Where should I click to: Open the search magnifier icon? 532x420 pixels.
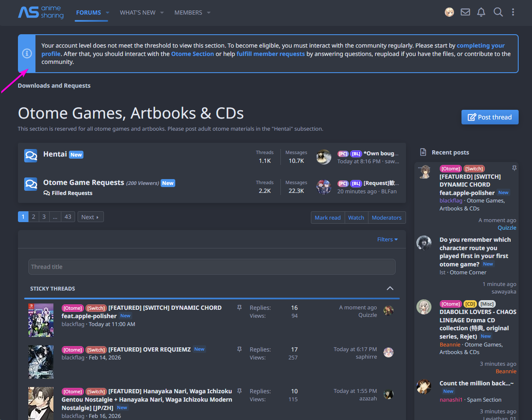point(498,12)
